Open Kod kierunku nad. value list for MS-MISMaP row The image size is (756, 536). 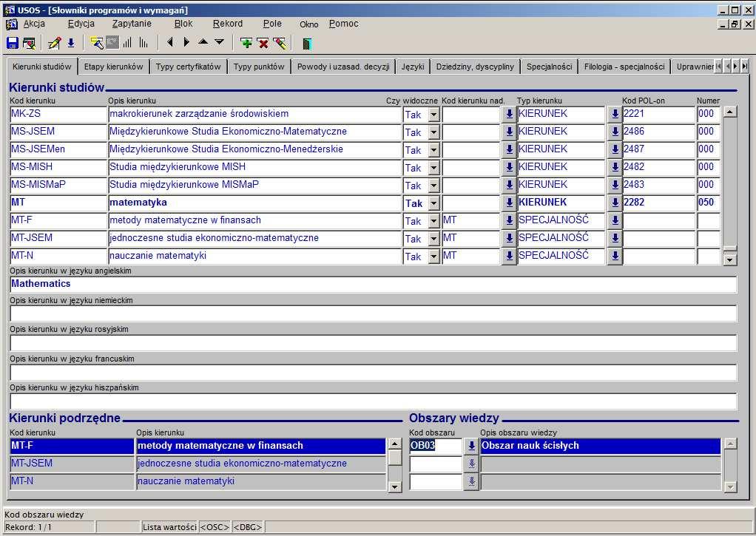(x=509, y=185)
